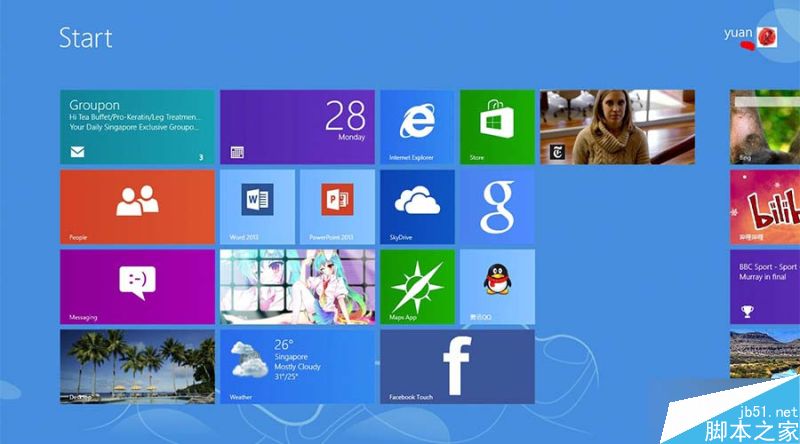Launch the QQ penguin tile

(497, 287)
